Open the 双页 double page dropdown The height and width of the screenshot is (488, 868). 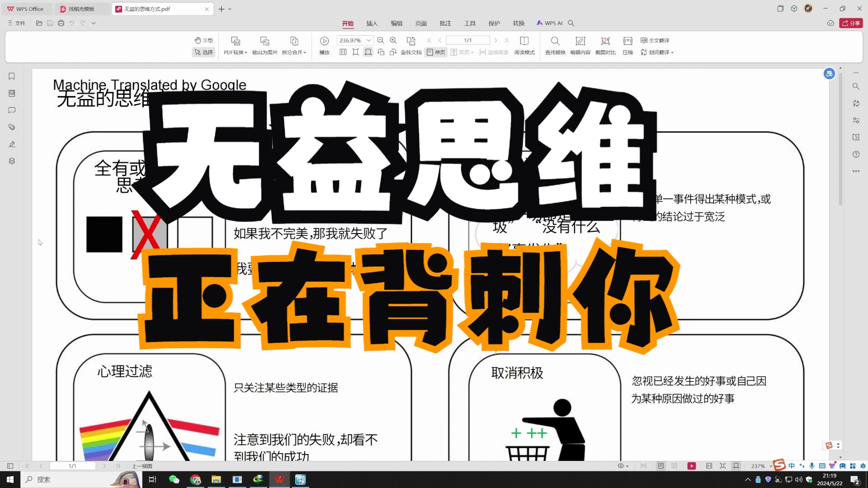[462, 52]
